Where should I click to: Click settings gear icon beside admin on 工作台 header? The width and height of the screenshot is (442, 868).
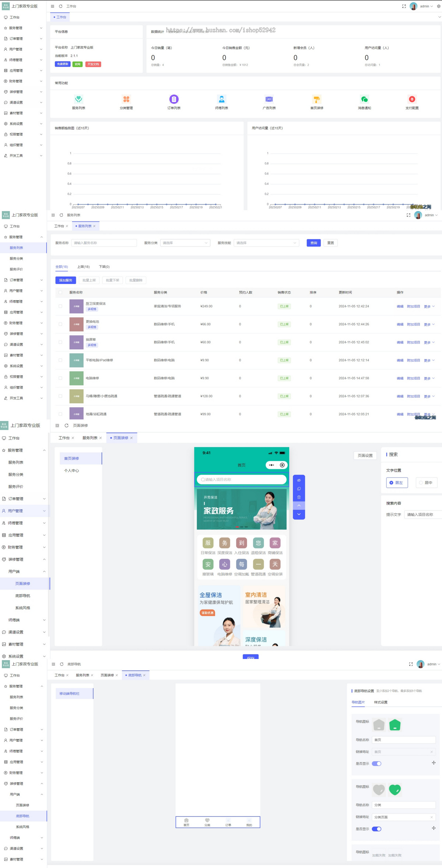click(438, 6)
